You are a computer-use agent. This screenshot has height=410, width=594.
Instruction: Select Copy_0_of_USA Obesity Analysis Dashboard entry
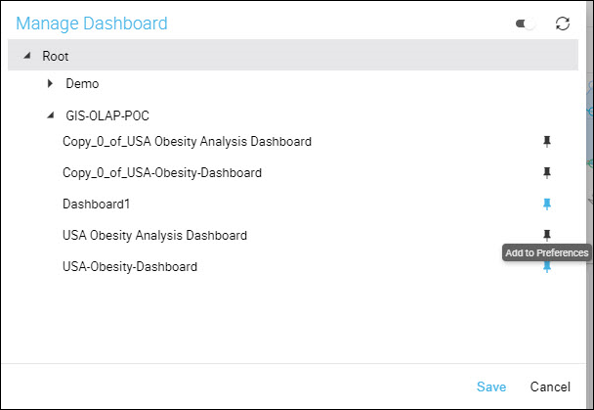tap(187, 141)
